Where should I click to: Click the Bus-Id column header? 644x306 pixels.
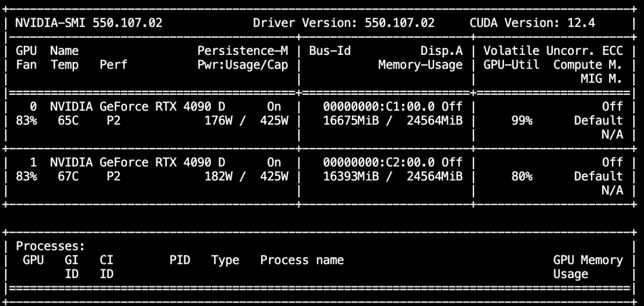[x=330, y=51]
